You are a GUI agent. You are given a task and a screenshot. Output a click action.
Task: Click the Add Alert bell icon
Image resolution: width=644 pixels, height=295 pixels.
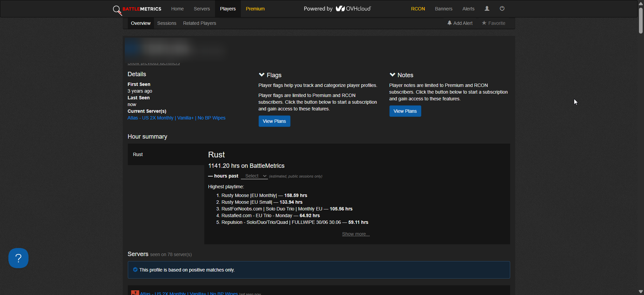pyautogui.click(x=449, y=23)
